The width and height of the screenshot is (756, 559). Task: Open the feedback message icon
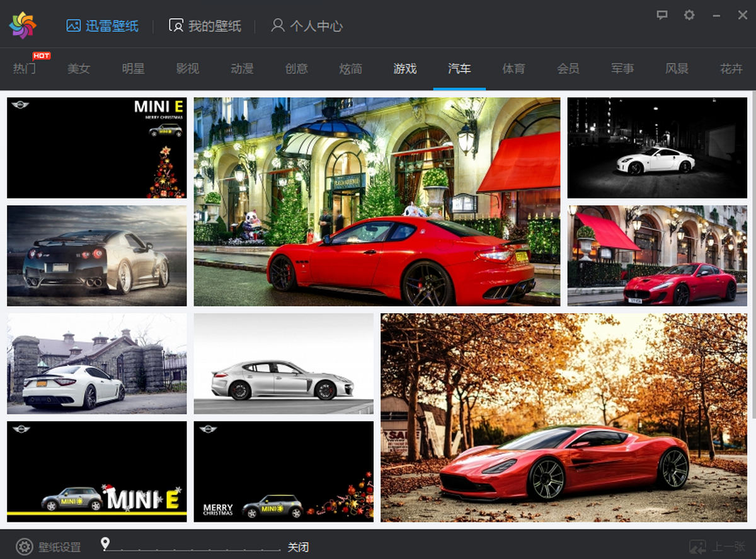click(x=661, y=14)
